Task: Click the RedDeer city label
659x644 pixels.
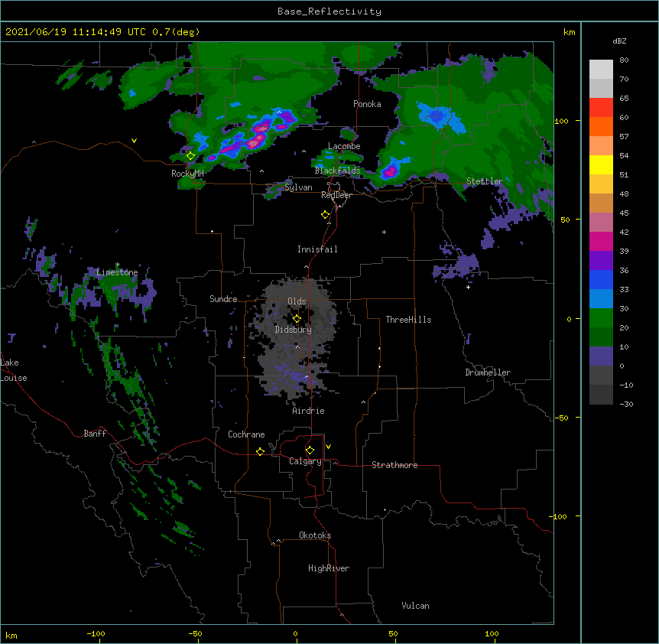Action: click(336, 195)
